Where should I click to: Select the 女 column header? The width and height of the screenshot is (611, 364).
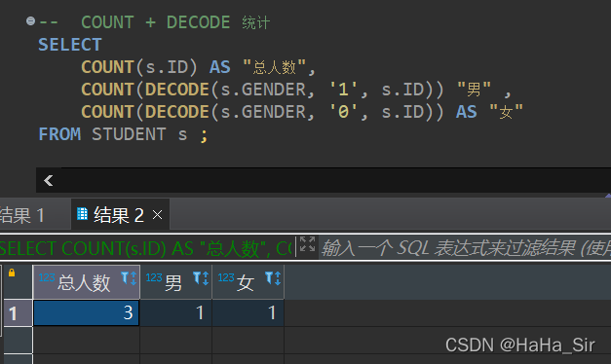248,282
